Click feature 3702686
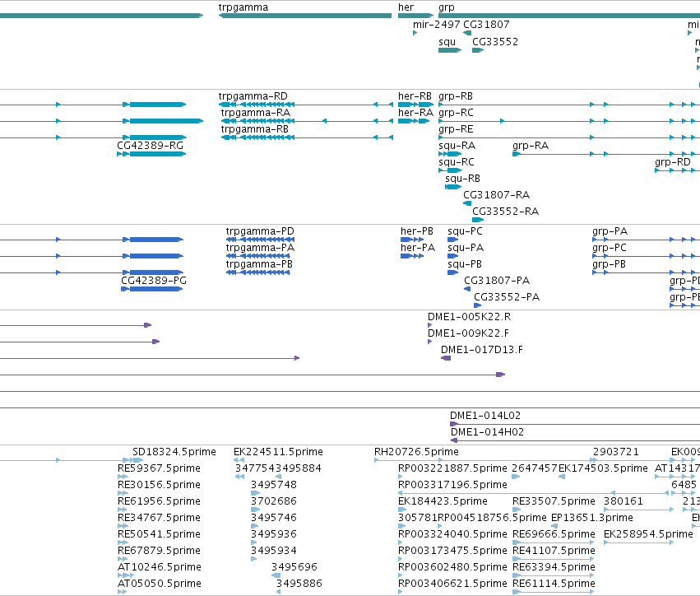The width and height of the screenshot is (700, 596). (255, 510)
